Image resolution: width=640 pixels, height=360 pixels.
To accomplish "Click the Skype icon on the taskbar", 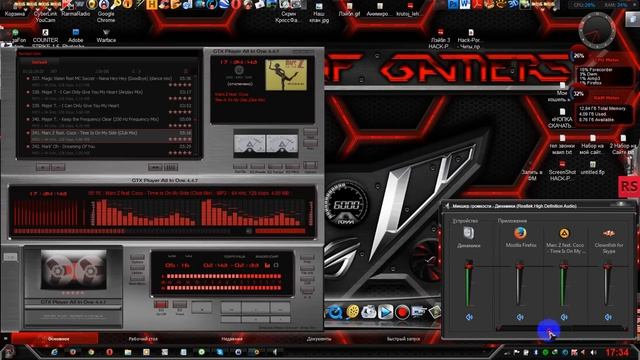I will pyautogui.click(x=220, y=352).
